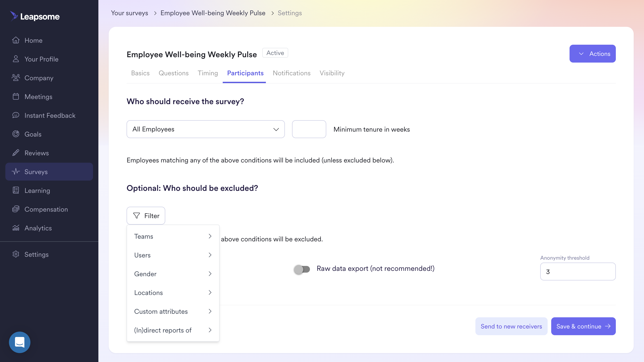Switch to the Timing tab
The width and height of the screenshot is (644, 362).
208,73
